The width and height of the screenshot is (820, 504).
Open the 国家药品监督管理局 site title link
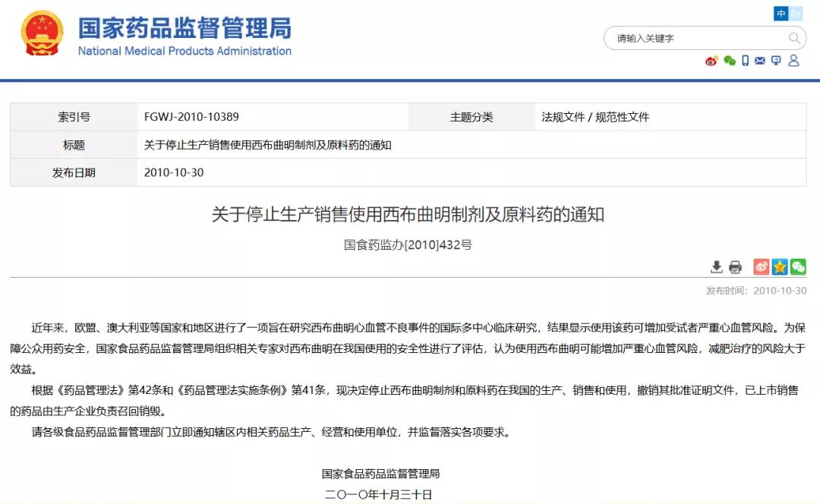(184, 28)
